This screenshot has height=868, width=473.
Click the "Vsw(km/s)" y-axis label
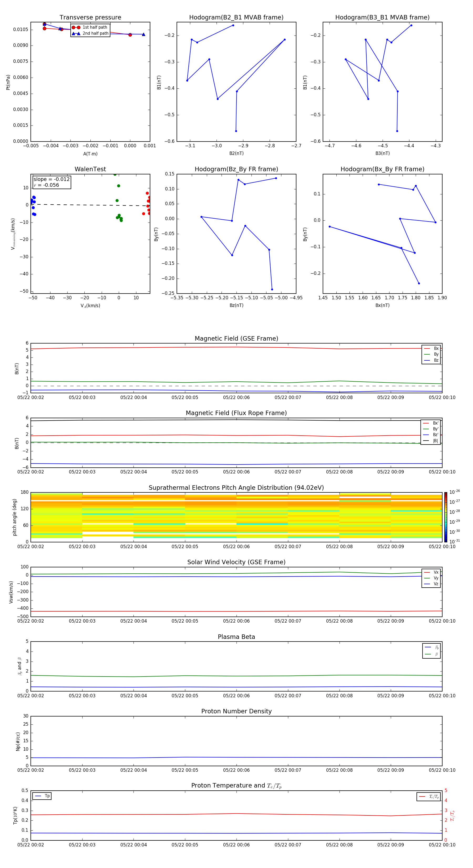tap(11, 592)
